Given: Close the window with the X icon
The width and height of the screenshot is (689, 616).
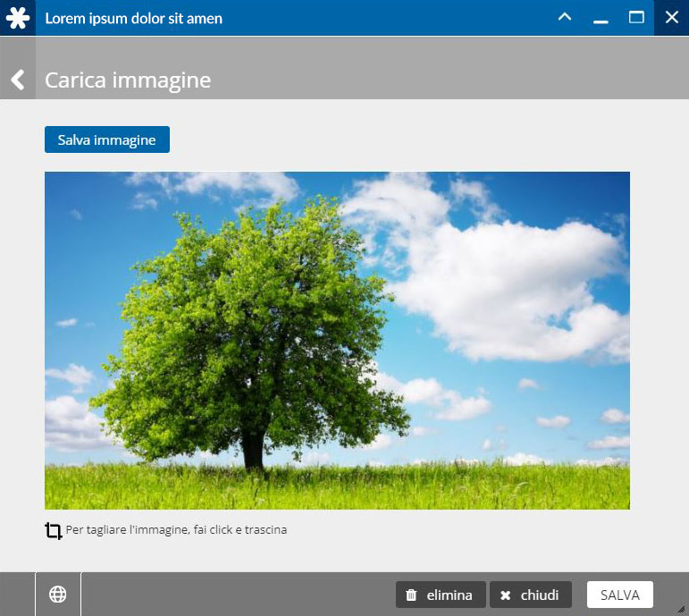Looking at the screenshot, I should coord(671,18).
